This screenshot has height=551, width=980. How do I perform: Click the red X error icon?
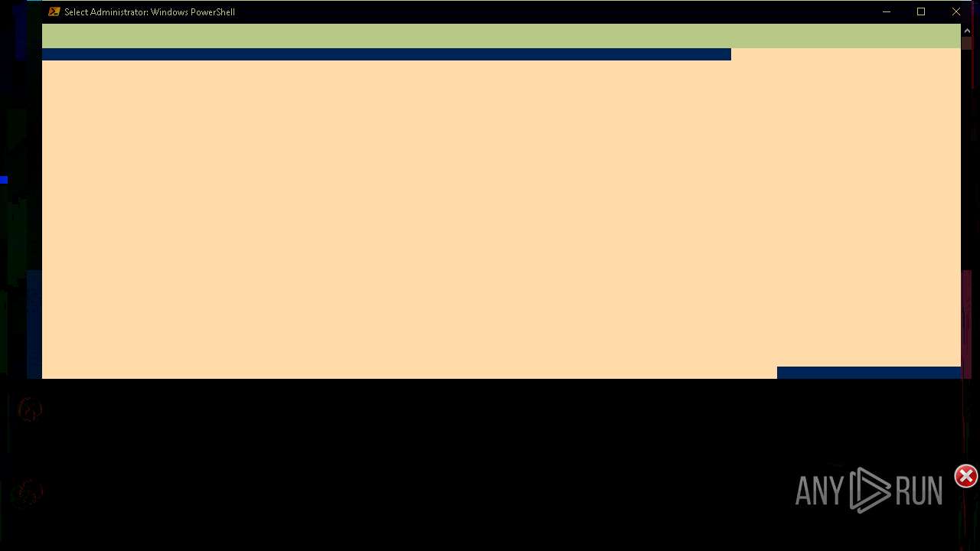(x=966, y=476)
